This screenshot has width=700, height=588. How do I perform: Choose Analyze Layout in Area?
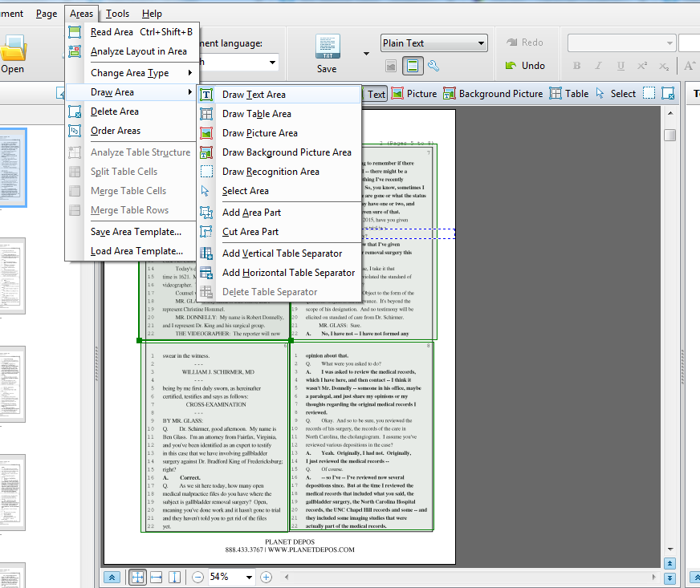pyautogui.click(x=132, y=51)
